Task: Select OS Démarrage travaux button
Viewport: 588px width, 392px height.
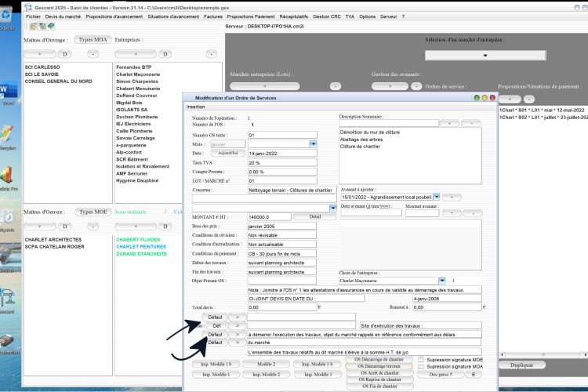Action: [379, 366]
